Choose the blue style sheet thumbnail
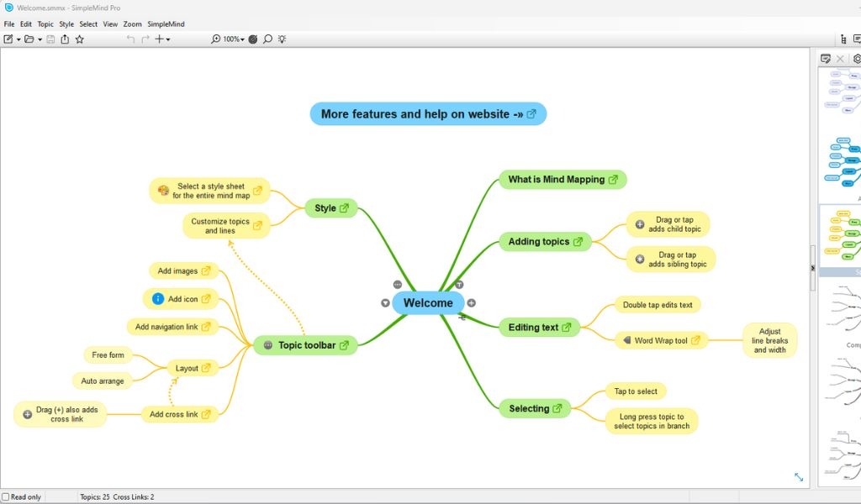Screen dimensions: 861x504 coord(844,162)
